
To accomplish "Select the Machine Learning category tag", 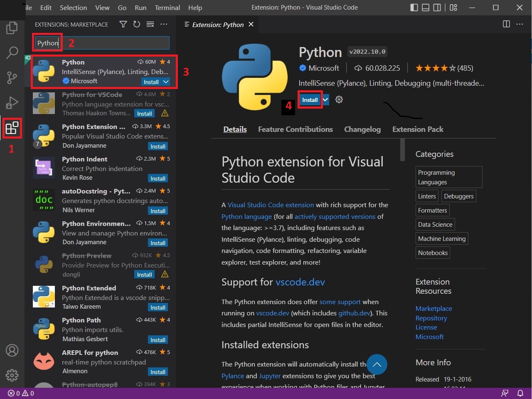I will pos(442,239).
